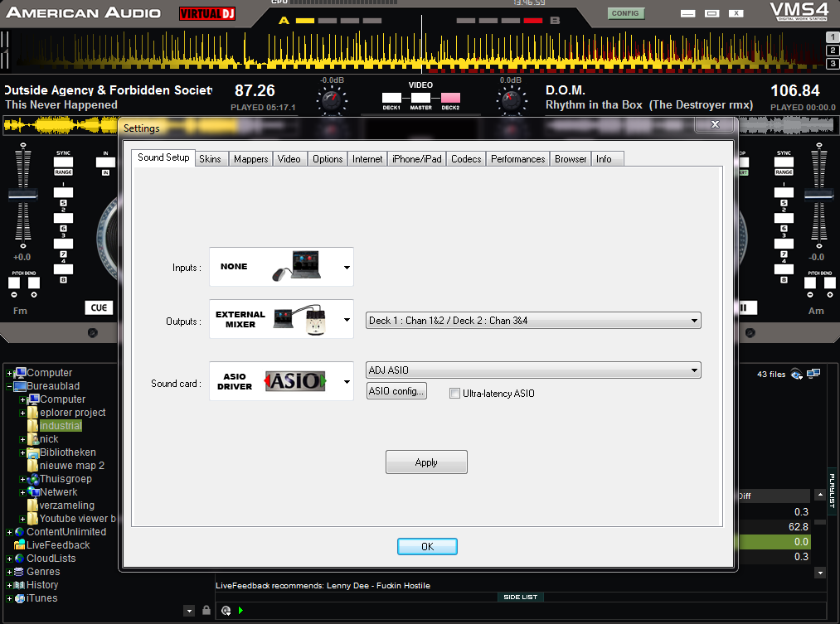Click the iTunes icon in tree
Screen dimensions: 840x624
pyautogui.click(x=20, y=598)
